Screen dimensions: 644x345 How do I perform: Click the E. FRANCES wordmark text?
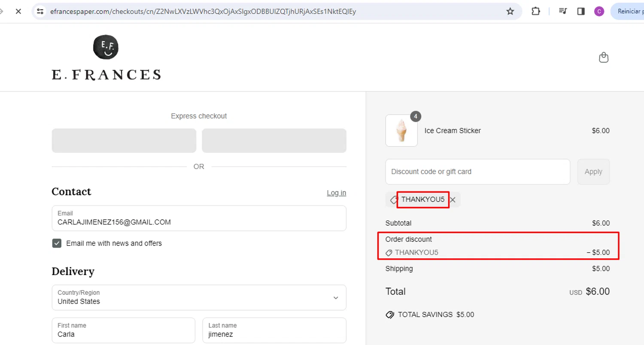pos(106,75)
